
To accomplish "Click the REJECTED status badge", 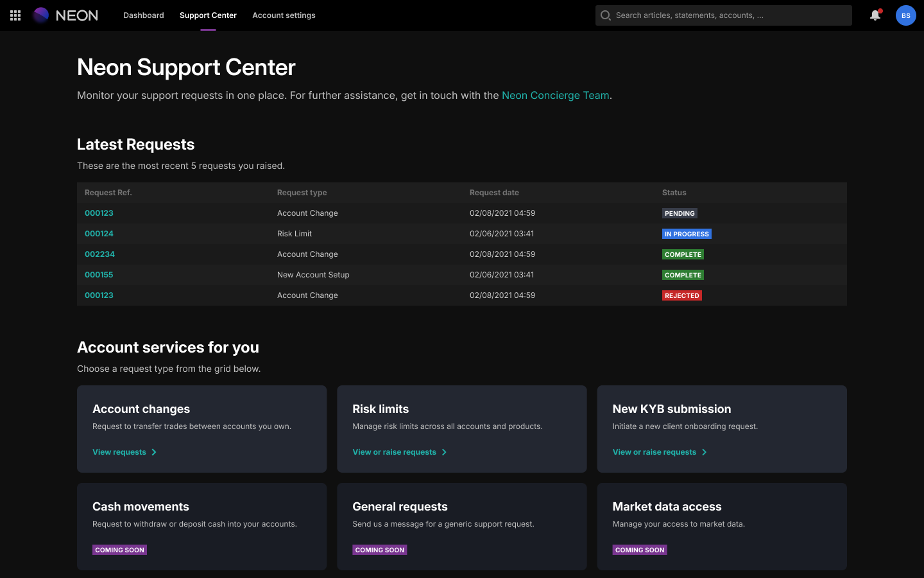I will tap(681, 295).
